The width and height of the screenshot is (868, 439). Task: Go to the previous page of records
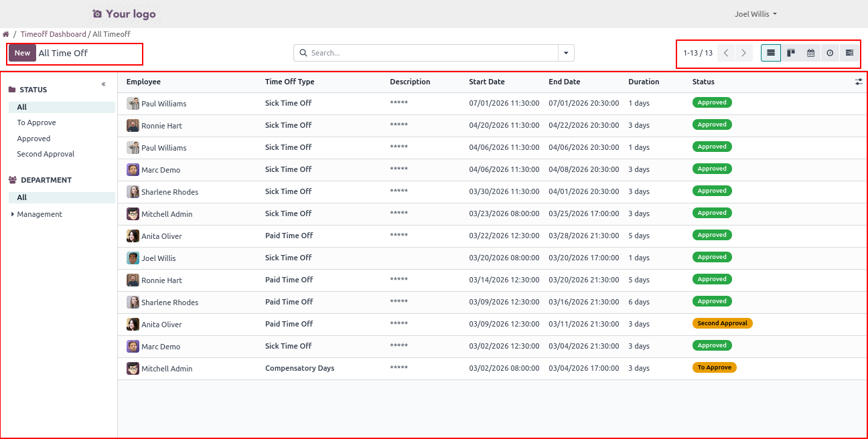click(726, 53)
